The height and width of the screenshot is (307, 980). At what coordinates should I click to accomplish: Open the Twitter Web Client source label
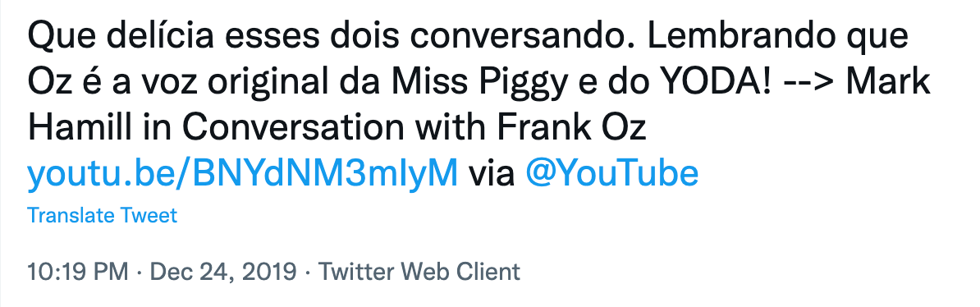[x=419, y=272]
